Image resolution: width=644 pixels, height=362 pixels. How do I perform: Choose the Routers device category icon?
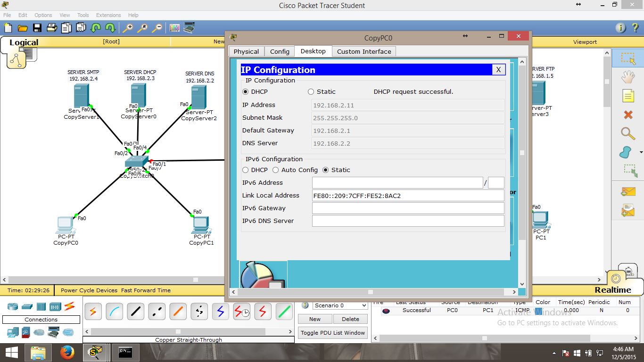pyautogui.click(x=13, y=306)
